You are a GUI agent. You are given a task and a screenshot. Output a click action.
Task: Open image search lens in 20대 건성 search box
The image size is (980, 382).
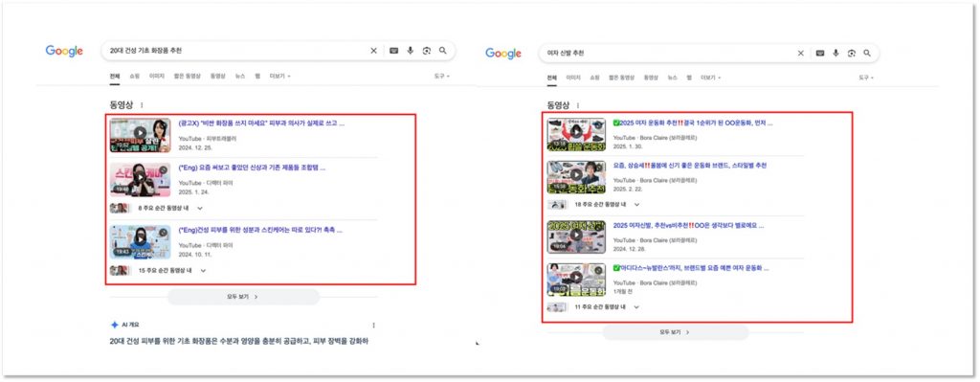426,51
